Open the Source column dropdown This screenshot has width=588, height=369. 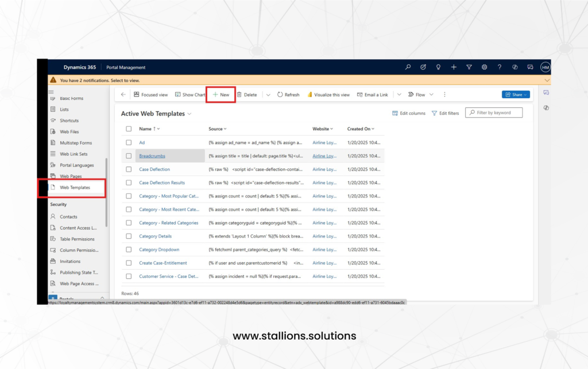click(225, 129)
